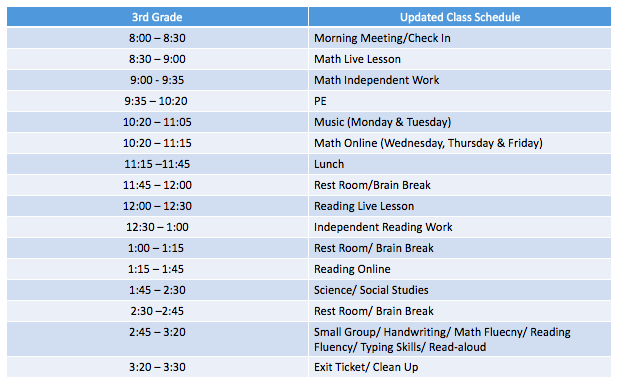Select the Math Independent Work cell
The width and height of the screenshot is (619, 384).
pos(460,80)
